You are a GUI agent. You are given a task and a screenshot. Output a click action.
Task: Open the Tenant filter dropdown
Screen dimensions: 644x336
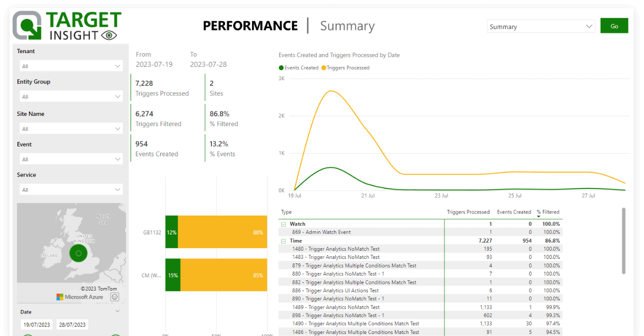(x=71, y=66)
